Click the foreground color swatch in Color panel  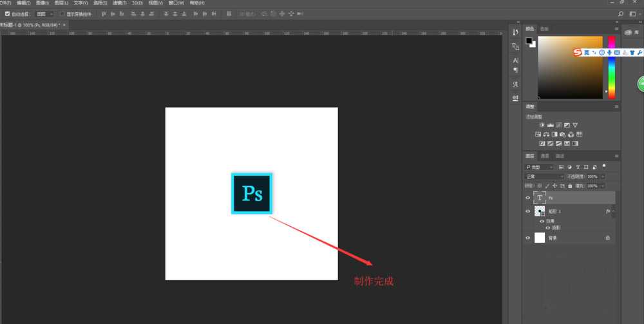[x=529, y=41]
